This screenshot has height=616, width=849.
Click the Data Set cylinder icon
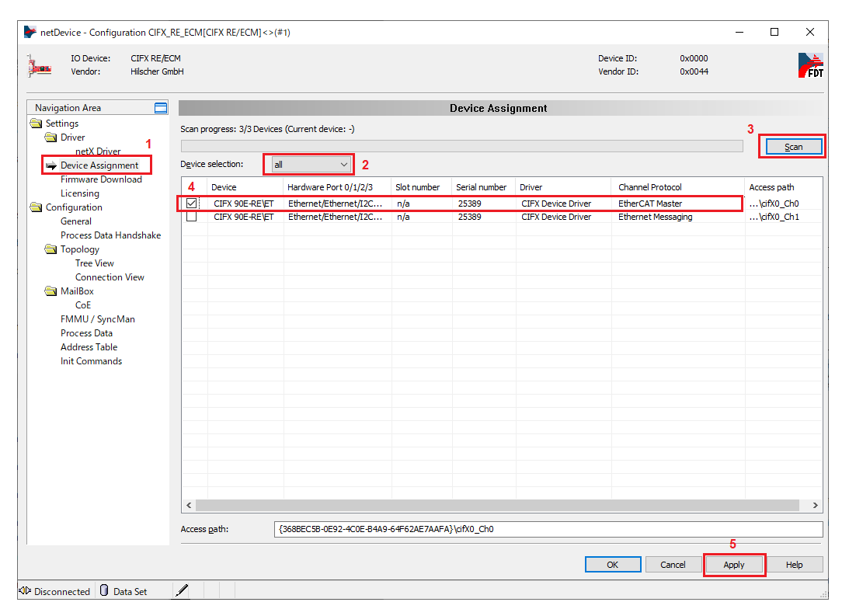point(104,591)
